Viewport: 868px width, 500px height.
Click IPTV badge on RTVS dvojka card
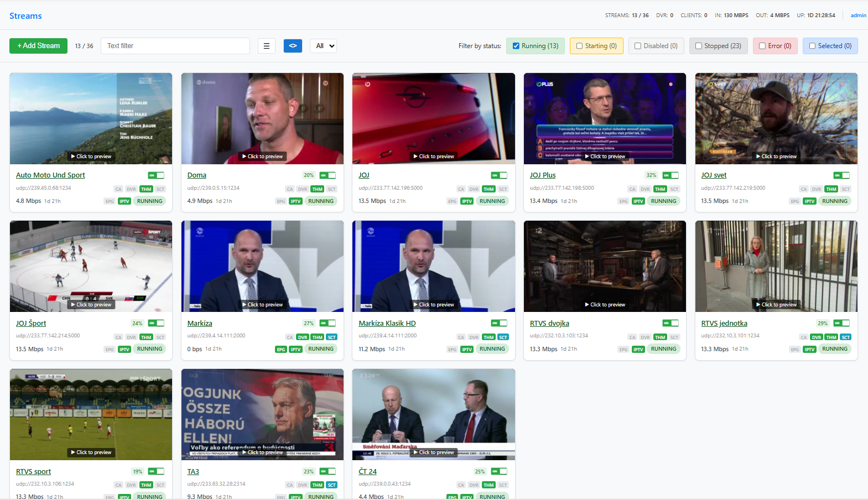(638, 350)
